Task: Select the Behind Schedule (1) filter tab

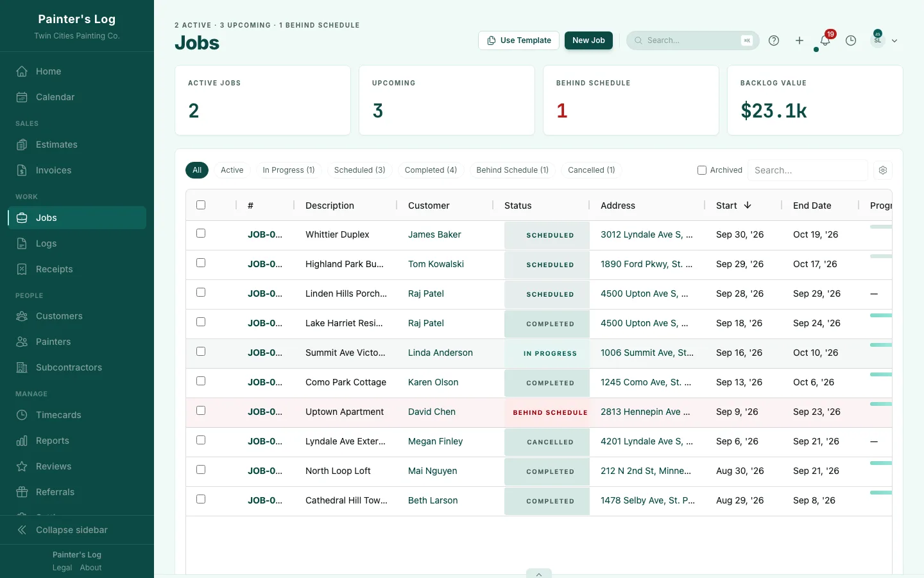Action: click(x=513, y=170)
